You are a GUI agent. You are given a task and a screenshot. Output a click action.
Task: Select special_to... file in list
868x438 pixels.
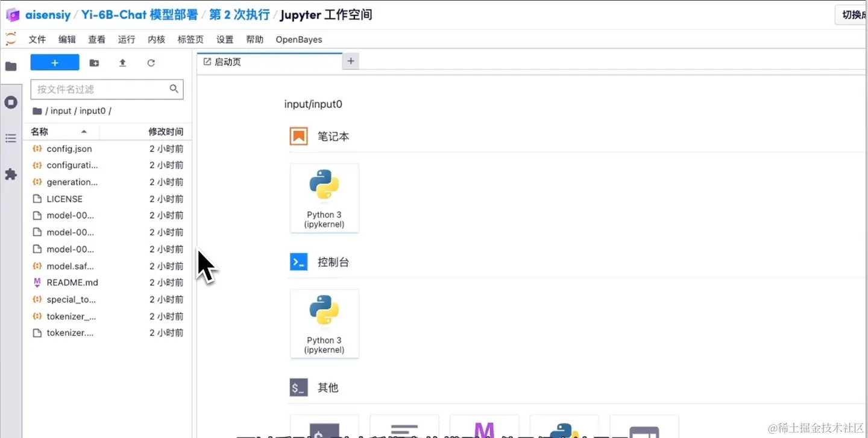[x=107, y=299]
